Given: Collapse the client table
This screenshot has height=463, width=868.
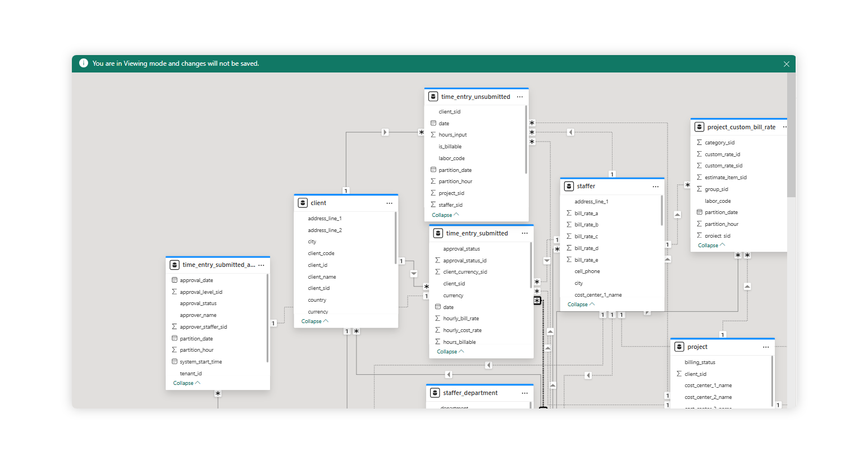Looking at the screenshot, I should pos(315,321).
